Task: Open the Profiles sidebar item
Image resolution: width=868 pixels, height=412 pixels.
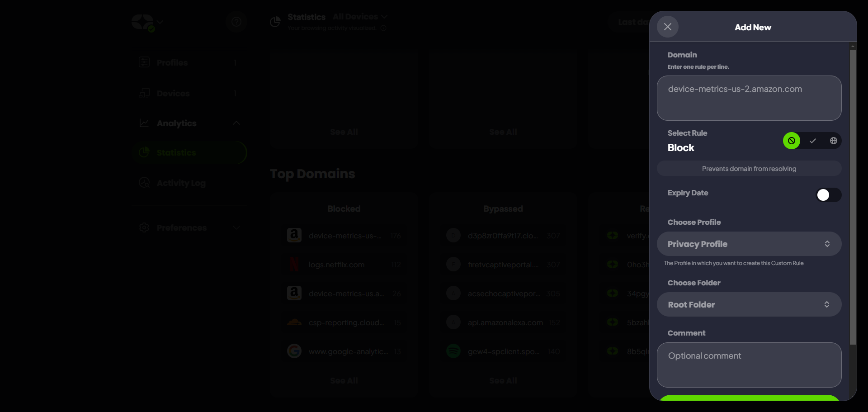Action: point(172,63)
